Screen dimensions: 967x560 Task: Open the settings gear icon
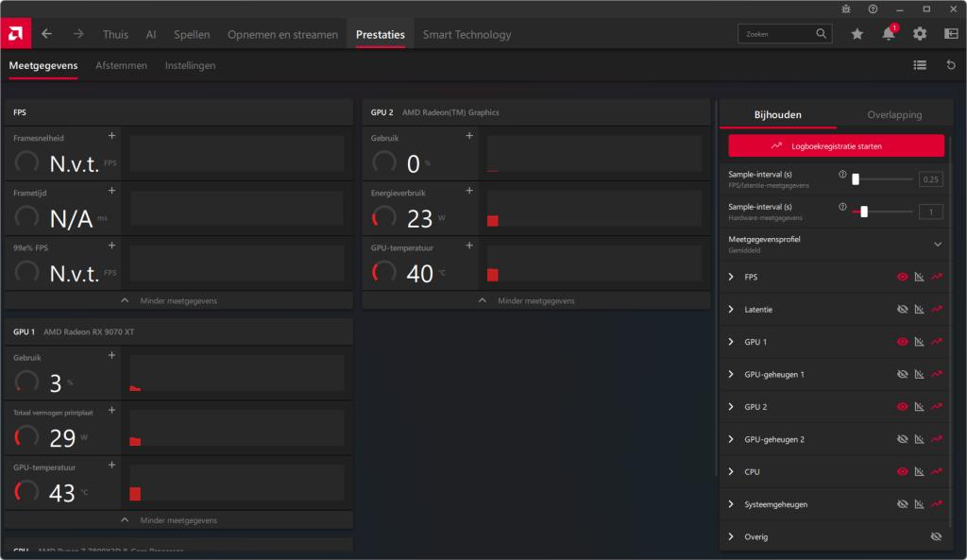[919, 34]
